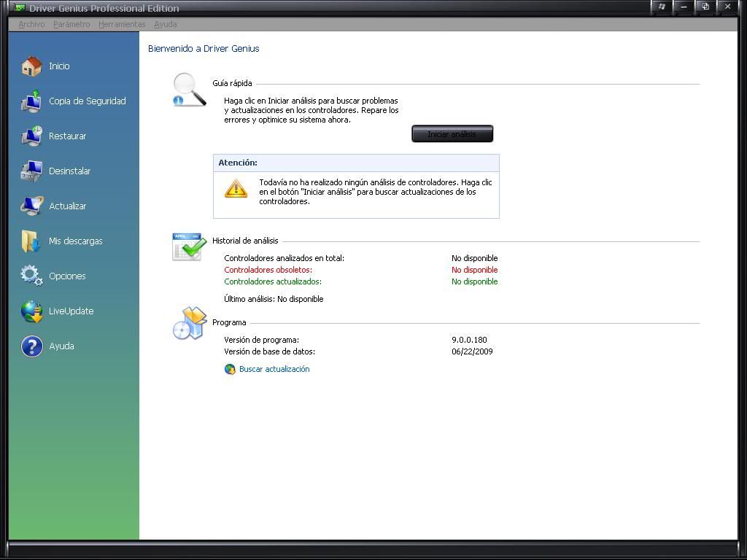Click the Último análisis line
The height and width of the screenshot is (560, 747).
[x=274, y=299]
